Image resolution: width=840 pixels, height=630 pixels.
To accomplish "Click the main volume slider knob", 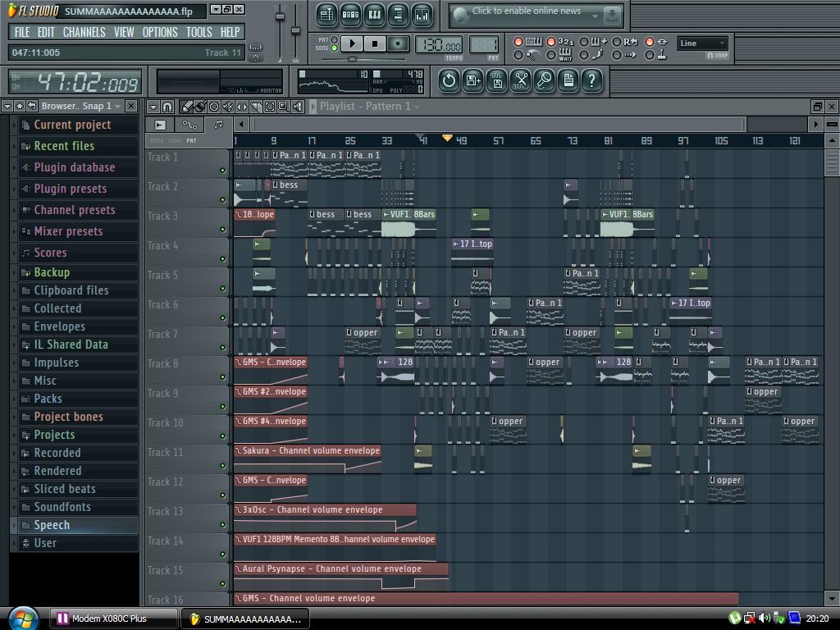I will [280, 16].
